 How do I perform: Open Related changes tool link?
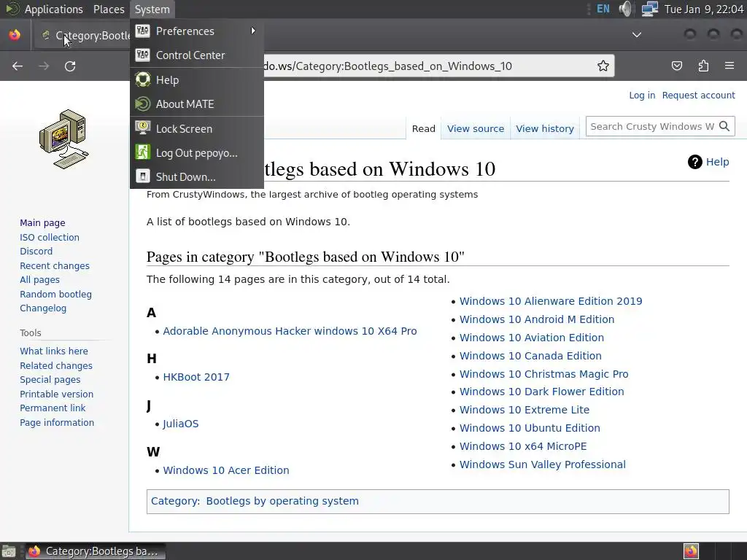click(56, 366)
